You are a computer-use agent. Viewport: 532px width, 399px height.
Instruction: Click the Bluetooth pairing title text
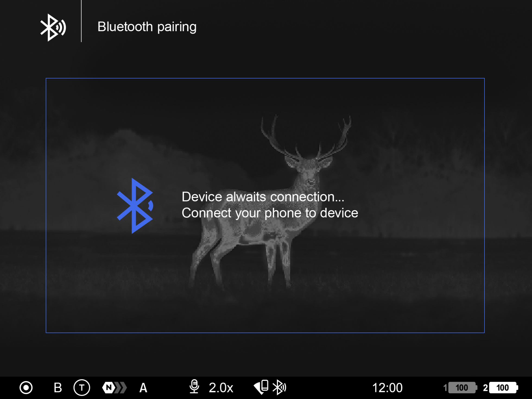pyautogui.click(x=147, y=27)
